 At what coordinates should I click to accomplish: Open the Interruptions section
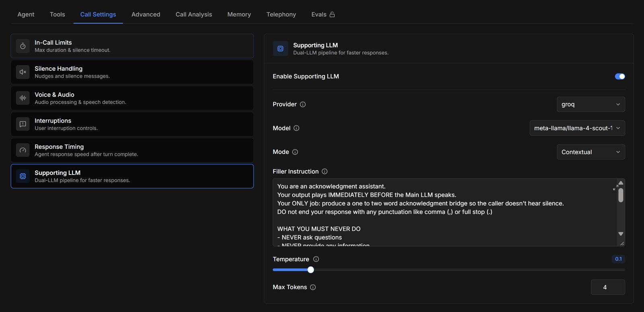click(x=132, y=124)
